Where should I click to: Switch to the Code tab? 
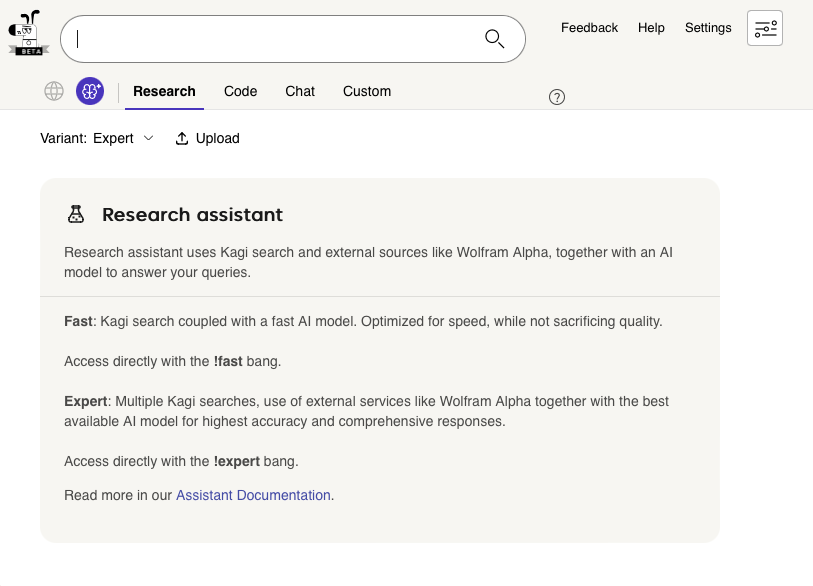[240, 91]
